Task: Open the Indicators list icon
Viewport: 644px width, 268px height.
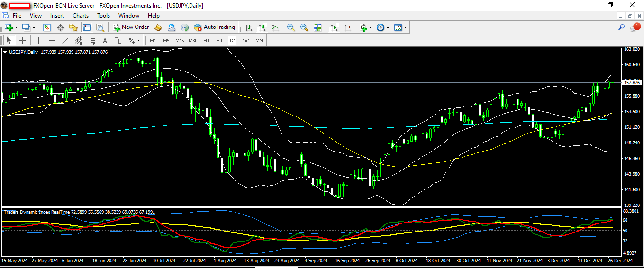Action: click(x=363, y=27)
